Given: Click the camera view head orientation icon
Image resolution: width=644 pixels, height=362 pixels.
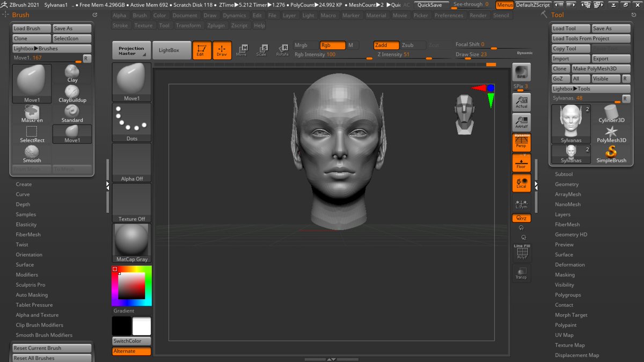Looking at the screenshot, I should (x=464, y=114).
